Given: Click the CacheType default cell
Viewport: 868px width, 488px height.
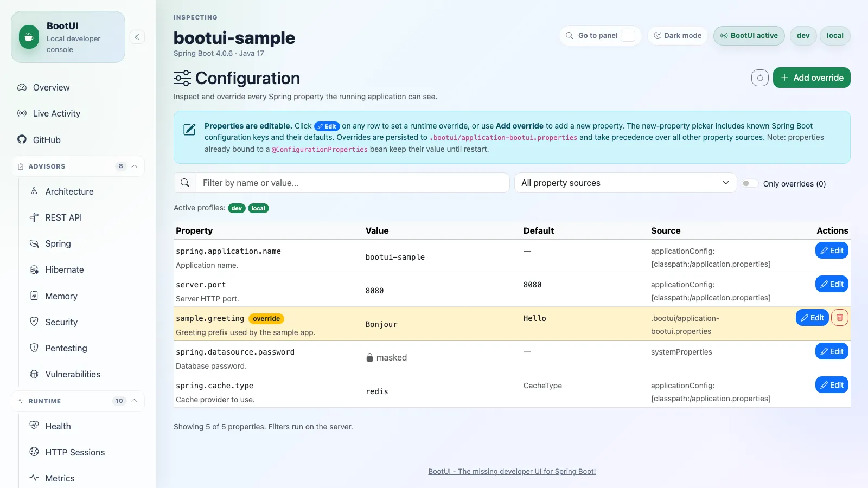Looking at the screenshot, I should [x=542, y=386].
